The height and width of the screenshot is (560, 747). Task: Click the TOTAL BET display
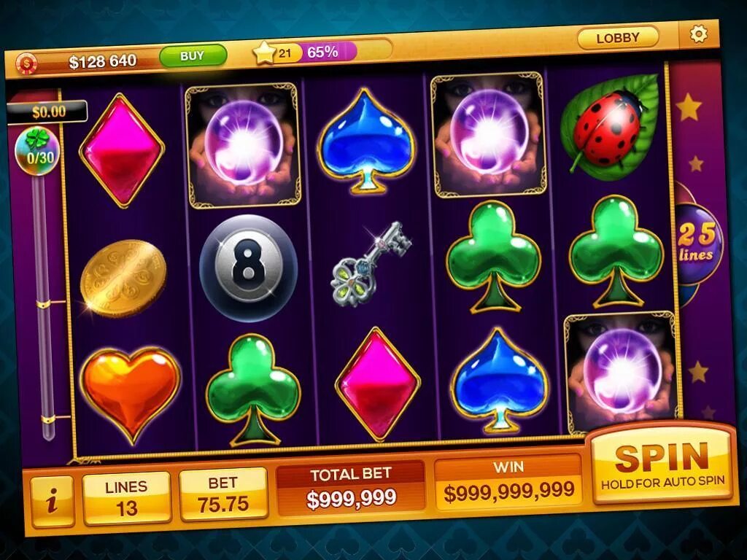coord(351,488)
